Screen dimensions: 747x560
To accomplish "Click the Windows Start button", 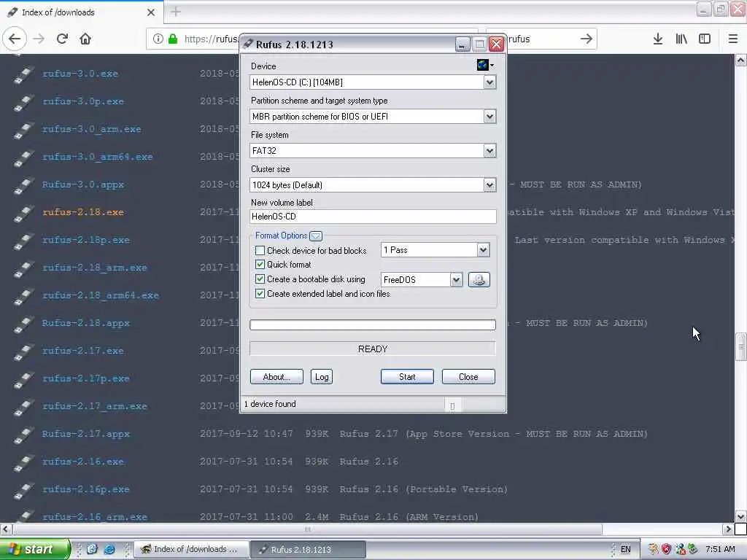I will coord(34,549).
